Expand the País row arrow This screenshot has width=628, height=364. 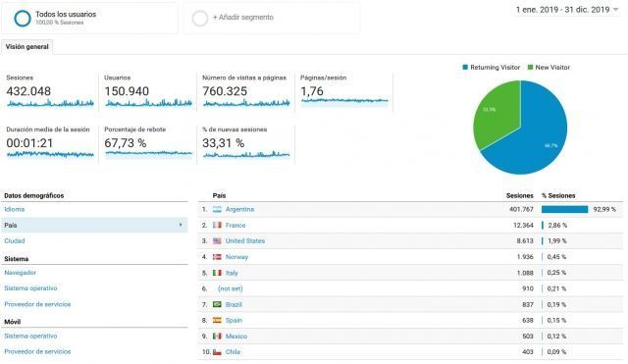coord(181,225)
